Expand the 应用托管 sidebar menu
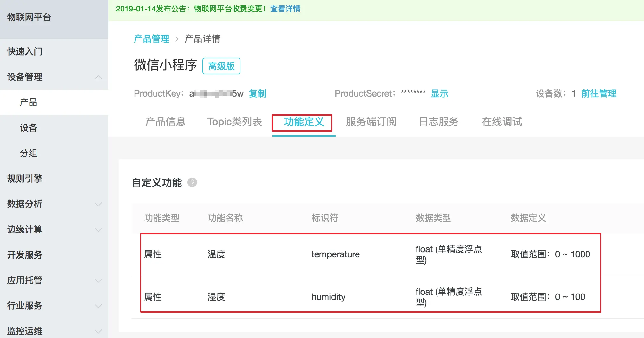 [98, 280]
